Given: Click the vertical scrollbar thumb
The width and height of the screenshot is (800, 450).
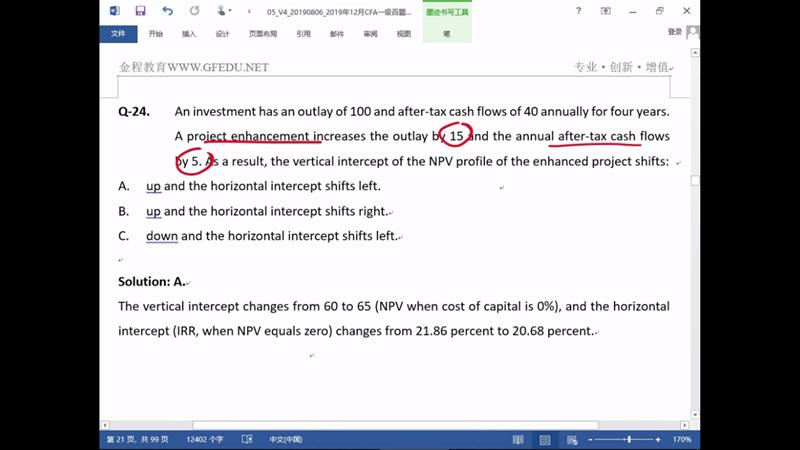Looking at the screenshot, I should tap(695, 181).
